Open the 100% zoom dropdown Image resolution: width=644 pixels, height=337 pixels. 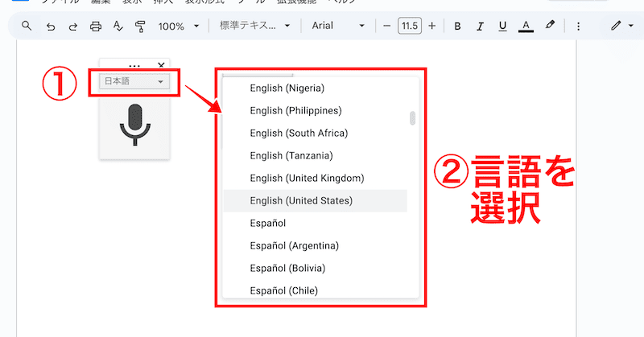pyautogui.click(x=178, y=26)
